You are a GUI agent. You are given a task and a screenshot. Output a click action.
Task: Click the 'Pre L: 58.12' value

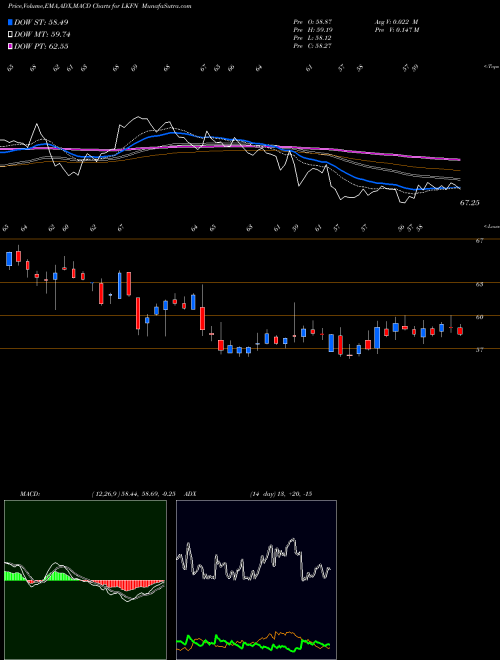click(x=313, y=38)
